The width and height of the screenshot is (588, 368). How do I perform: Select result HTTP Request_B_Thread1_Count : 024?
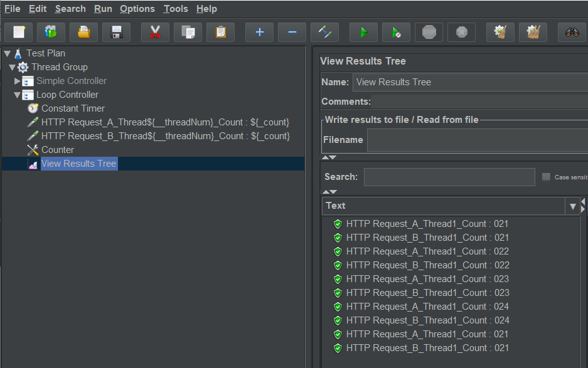tap(428, 320)
